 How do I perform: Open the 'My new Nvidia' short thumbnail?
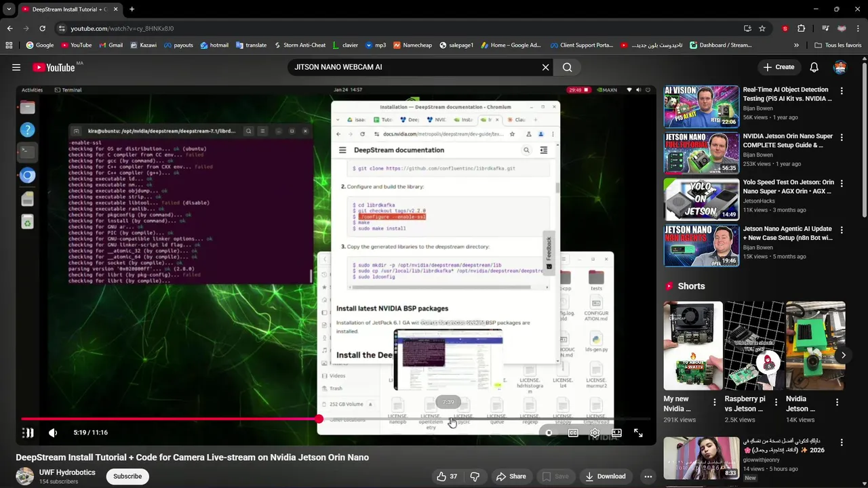click(693, 346)
